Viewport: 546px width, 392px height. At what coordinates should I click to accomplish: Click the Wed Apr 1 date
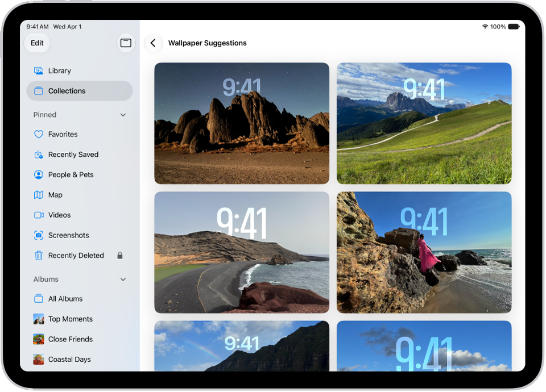(x=67, y=27)
